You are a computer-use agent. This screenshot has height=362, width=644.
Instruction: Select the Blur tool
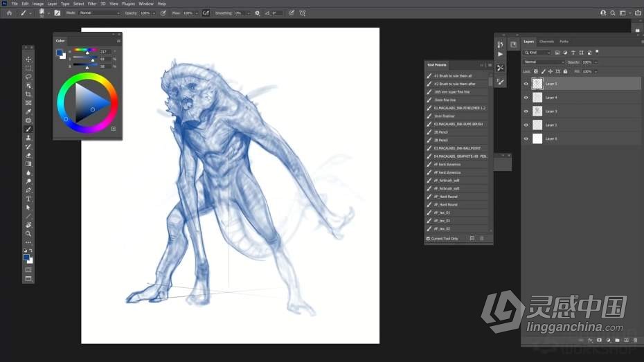(28, 173)
